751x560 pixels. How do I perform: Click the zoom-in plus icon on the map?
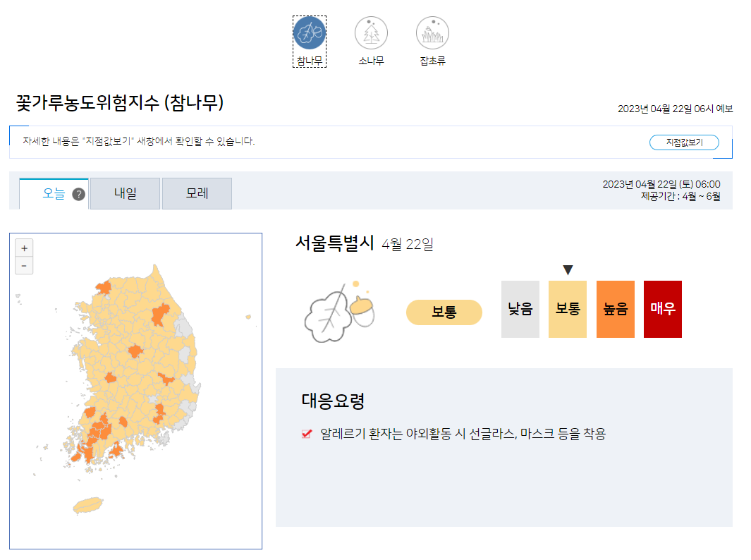(x=24, y=248)
